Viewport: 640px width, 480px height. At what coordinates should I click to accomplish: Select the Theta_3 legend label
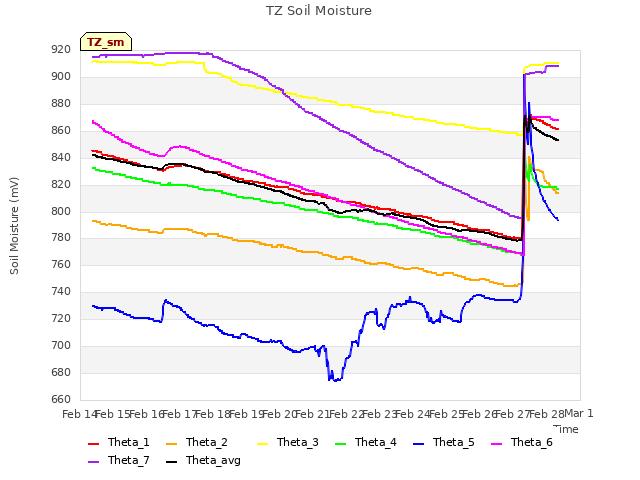pos(298,442)
